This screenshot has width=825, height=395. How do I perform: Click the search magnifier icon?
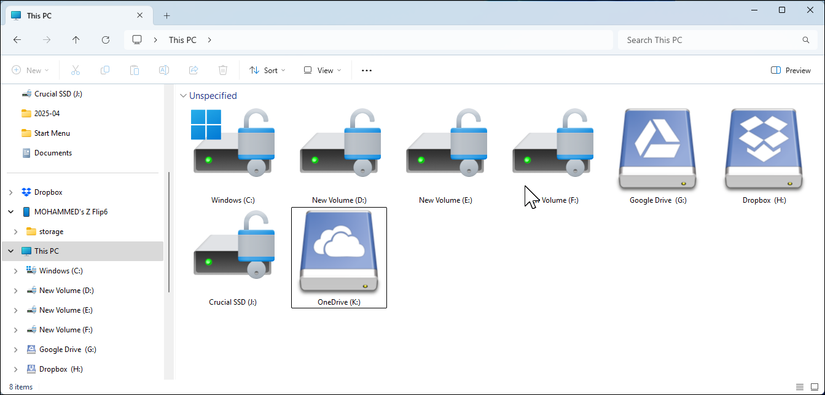pos(806,40)
